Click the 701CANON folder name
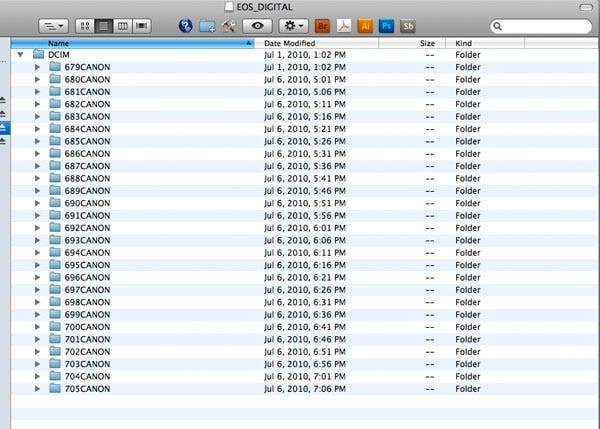This screenshot has height=429, width=600. coord(87,339)
